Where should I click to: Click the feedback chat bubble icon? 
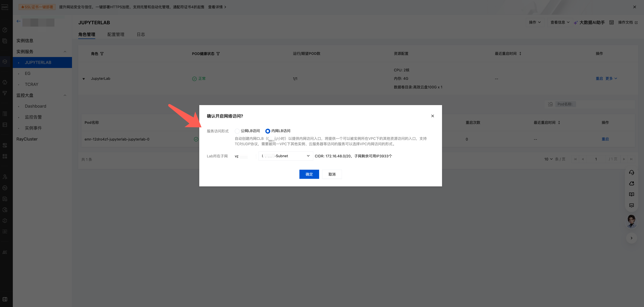[632, 205]
